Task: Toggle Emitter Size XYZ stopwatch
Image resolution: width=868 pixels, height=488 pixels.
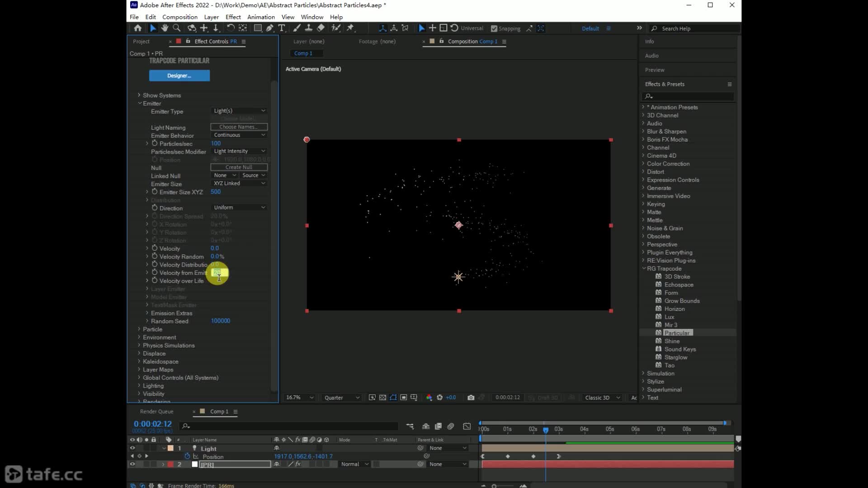Action: click(155, 192)
